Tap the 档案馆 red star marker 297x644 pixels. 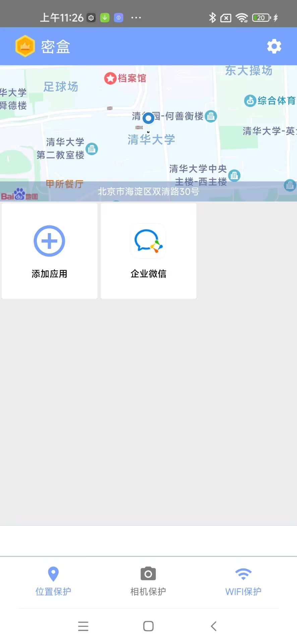(x=110, y=78)
